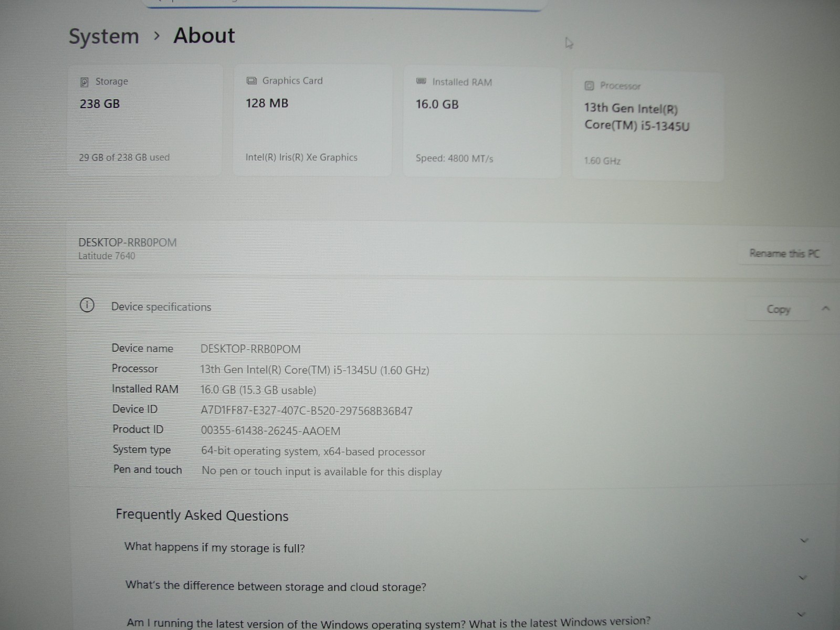Click the Device ID label
This screenshot has width=840, height=630.
tap(135, 409)
